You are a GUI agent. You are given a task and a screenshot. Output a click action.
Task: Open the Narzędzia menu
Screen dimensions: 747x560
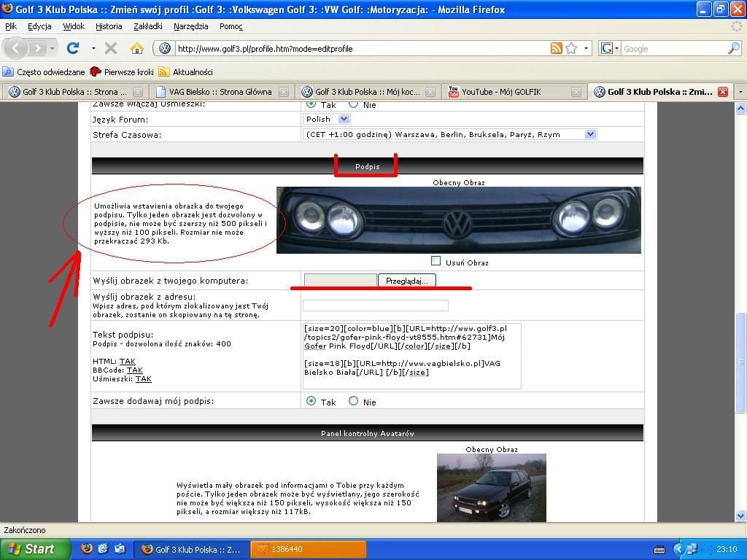coord(190,26)
